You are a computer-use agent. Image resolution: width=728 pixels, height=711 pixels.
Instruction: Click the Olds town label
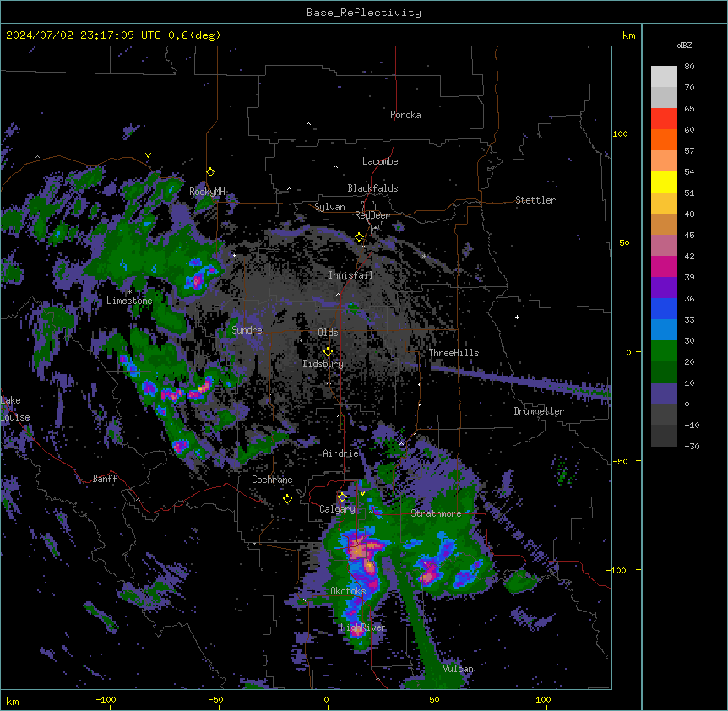pyautogui.click(x=328, y=333)
